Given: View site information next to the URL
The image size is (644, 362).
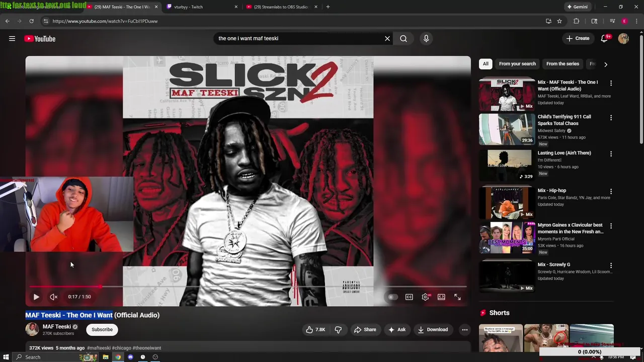Looking at the screenshot, I should pos(46,21).
